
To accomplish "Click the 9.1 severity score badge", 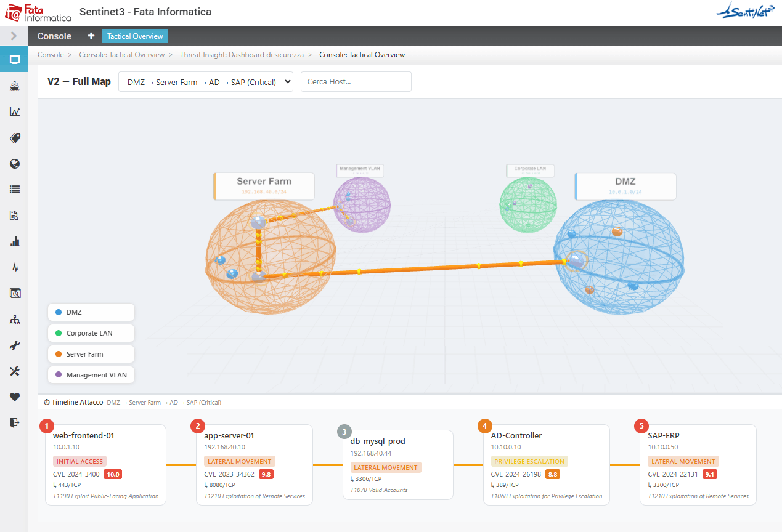I will tap(710, 474).
